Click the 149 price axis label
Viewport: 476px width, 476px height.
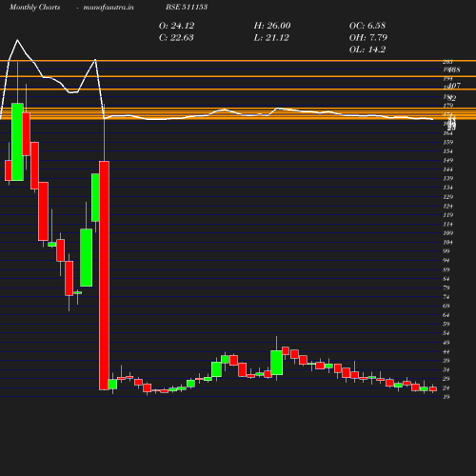click(447, 161)
